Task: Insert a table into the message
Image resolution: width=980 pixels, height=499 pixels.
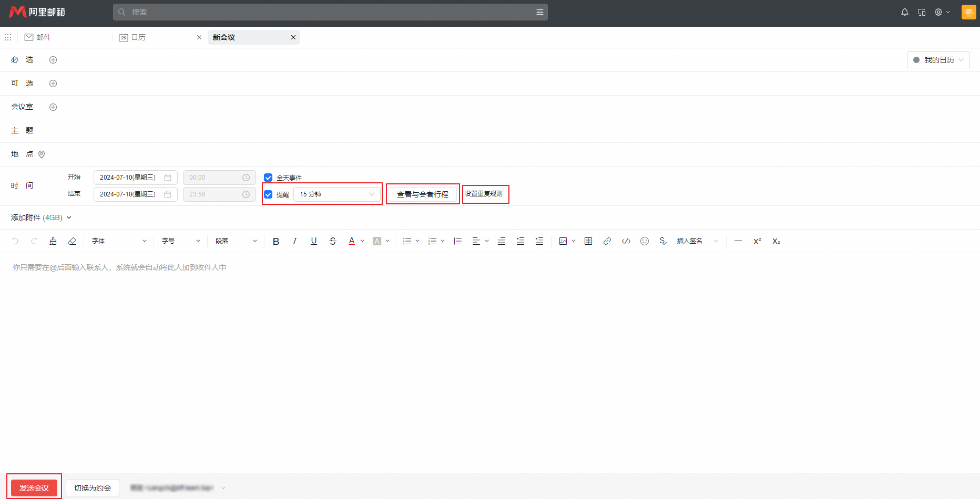Action: [x=588, y=241]
